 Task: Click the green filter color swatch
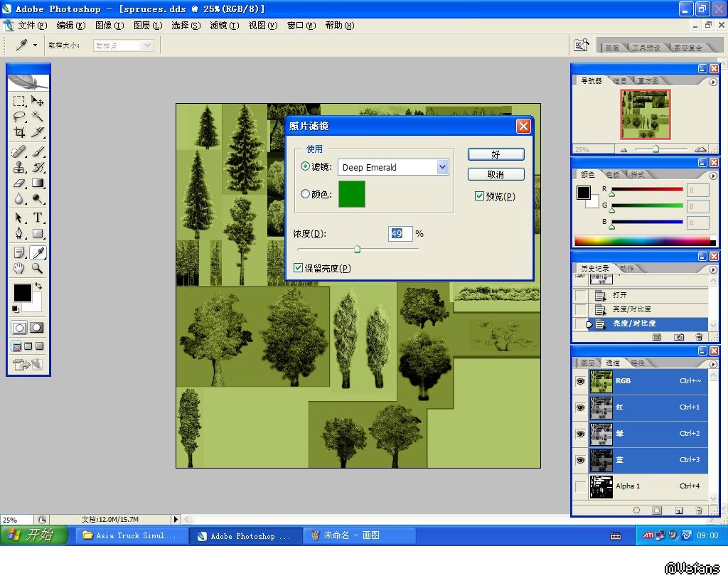351,194
